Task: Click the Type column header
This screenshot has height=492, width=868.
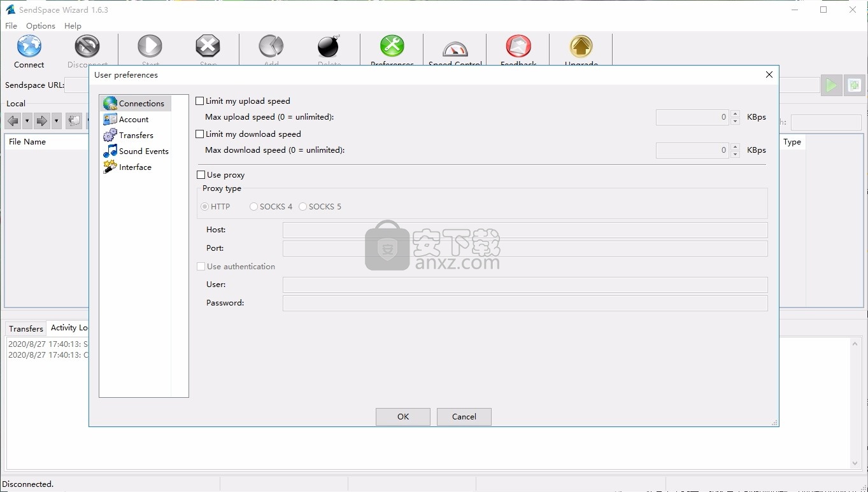Action: [793, 142]
